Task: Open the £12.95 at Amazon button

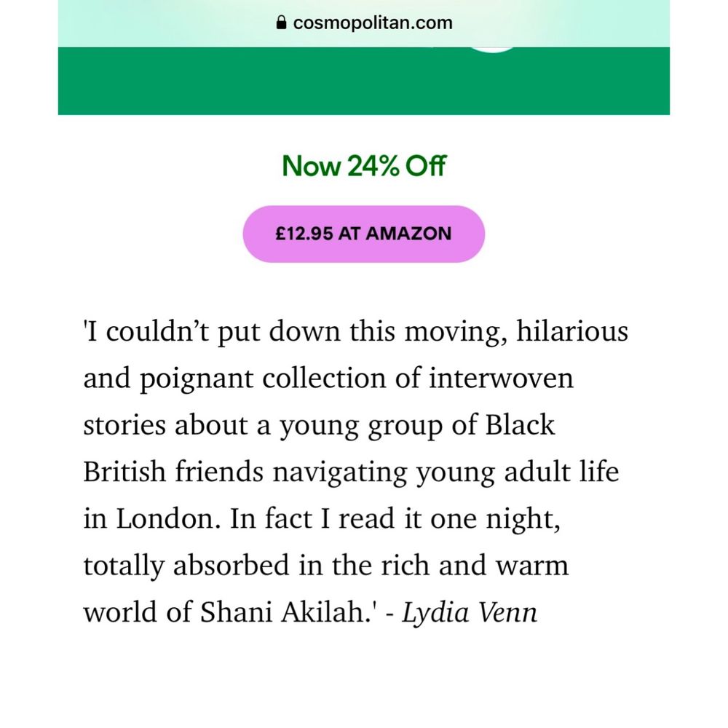Action: [363, 234]
